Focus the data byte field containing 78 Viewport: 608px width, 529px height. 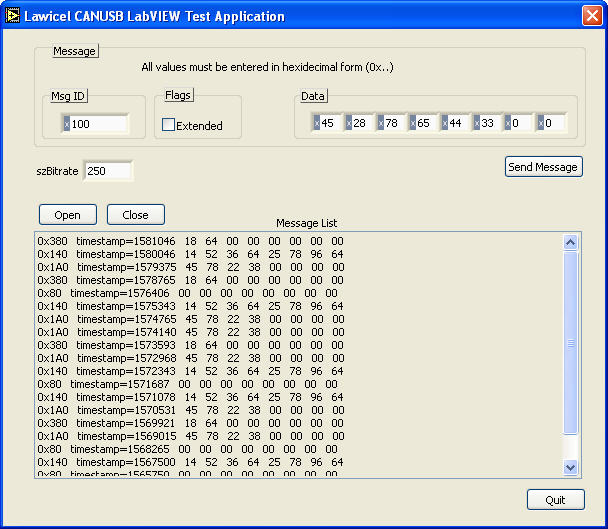(395, 124)
